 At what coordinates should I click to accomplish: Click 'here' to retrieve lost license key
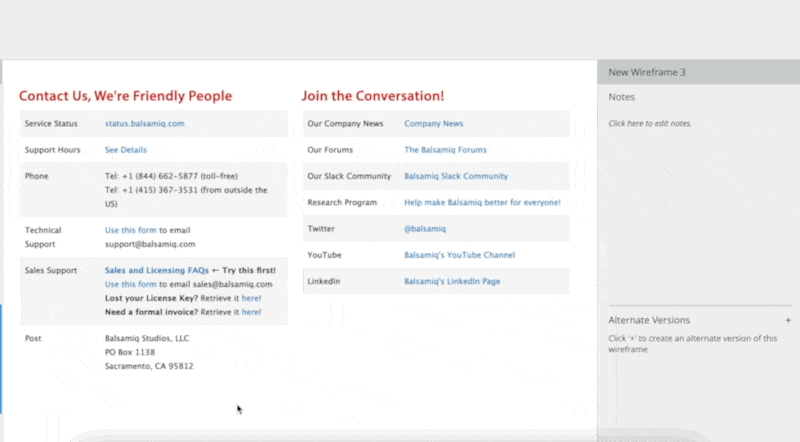coord(251,298)
